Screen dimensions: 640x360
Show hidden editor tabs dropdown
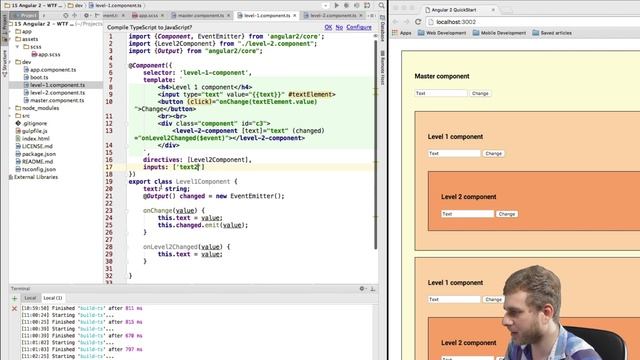click(x=371, y=16)
